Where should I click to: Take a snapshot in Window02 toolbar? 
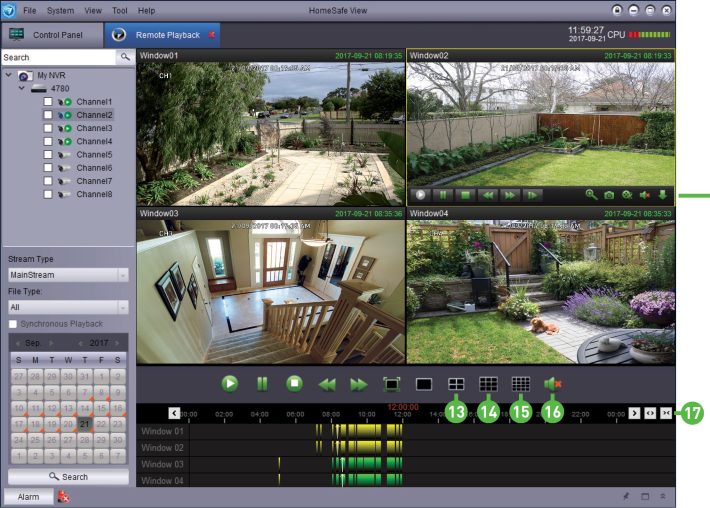click(x=608, y=196)
